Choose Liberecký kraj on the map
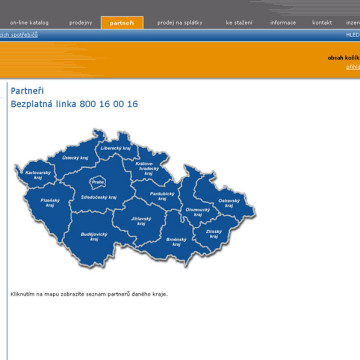This screenshot has width=360, height=360. coord(116,148)
